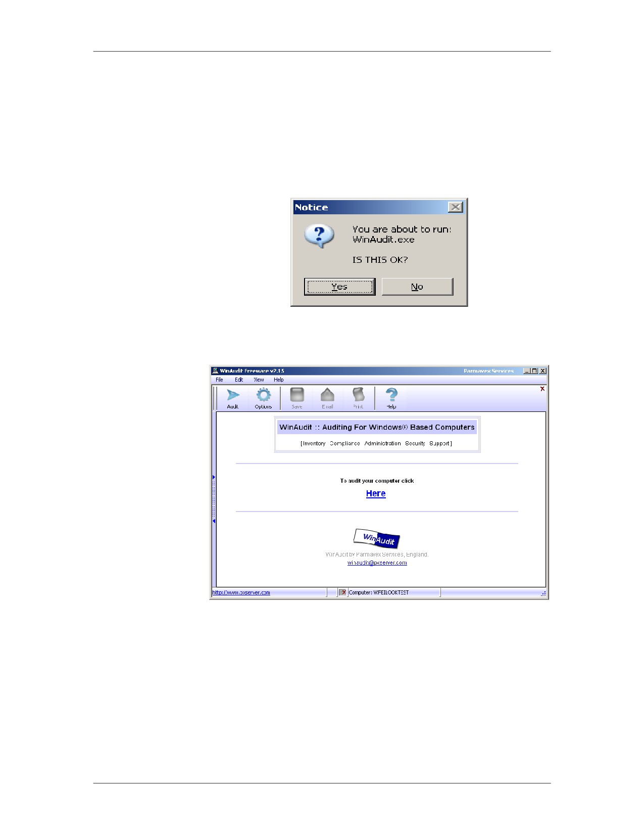
Task: Click No in the Notice dialog
Action: (417, 287)
